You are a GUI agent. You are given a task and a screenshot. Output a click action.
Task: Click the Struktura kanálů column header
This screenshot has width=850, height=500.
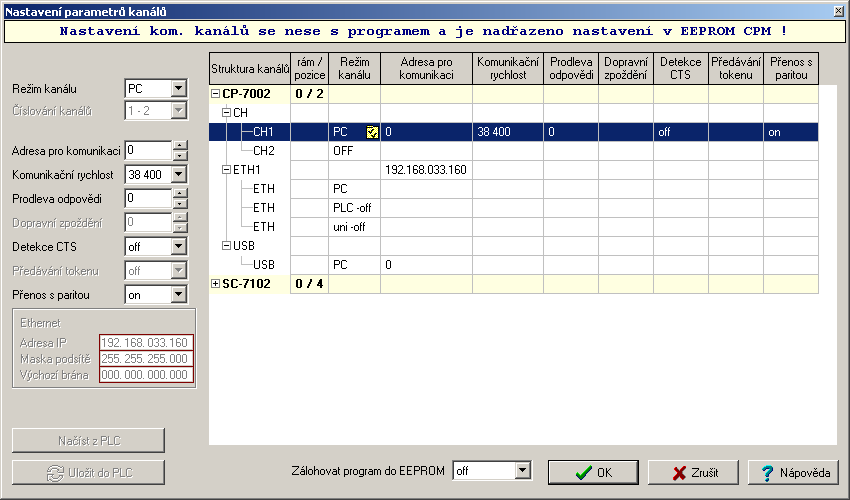[250, 68]
